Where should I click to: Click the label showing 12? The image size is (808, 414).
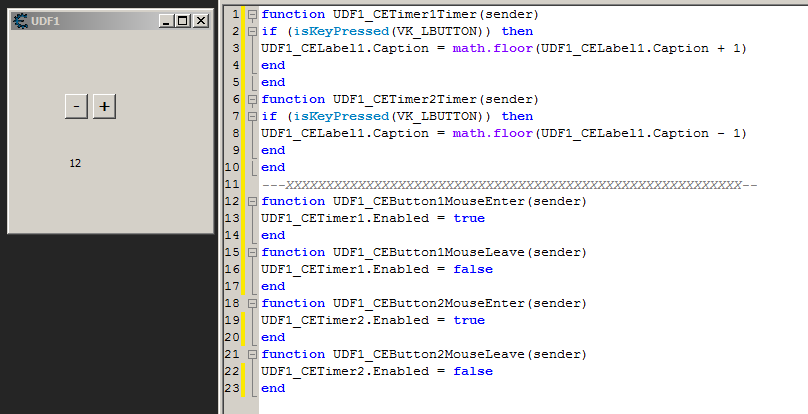tap(75, 163)
